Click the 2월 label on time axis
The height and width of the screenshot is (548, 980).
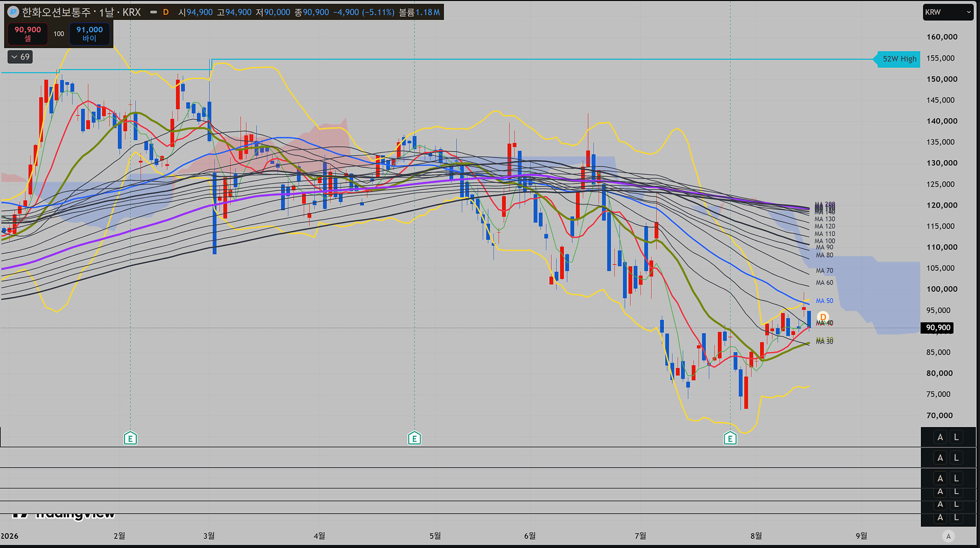119,536
